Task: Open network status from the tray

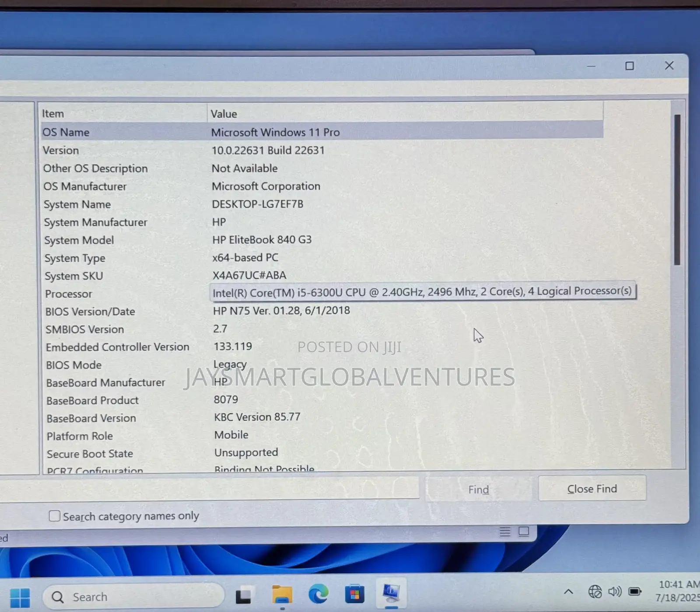Action: [x=595, y=592]
